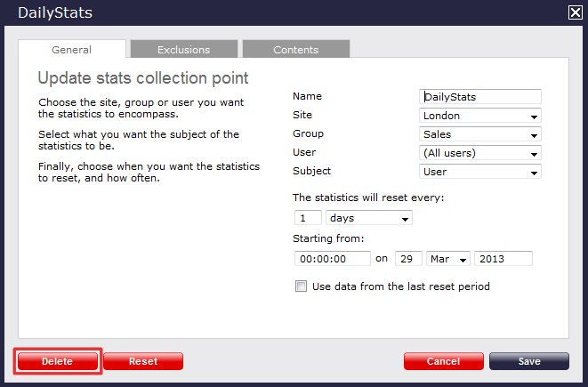This screenshot has width=588, height=387.
Task: Enable Use data from last reset period
Action: pos(301,286)
